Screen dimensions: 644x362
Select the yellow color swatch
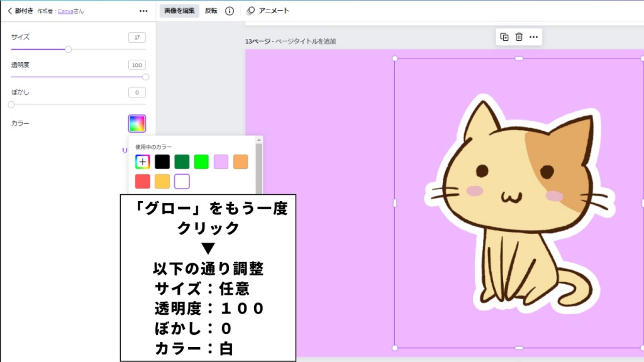162,182
